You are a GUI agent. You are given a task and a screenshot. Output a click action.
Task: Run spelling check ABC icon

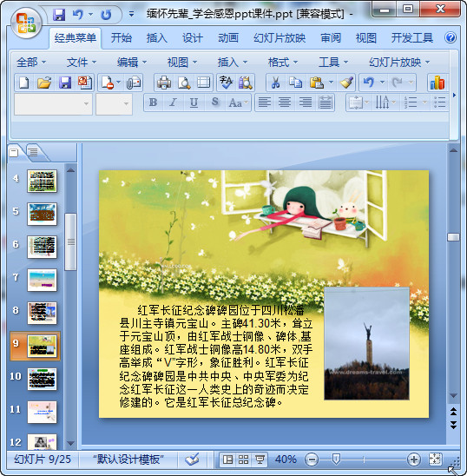pos(226,83)
